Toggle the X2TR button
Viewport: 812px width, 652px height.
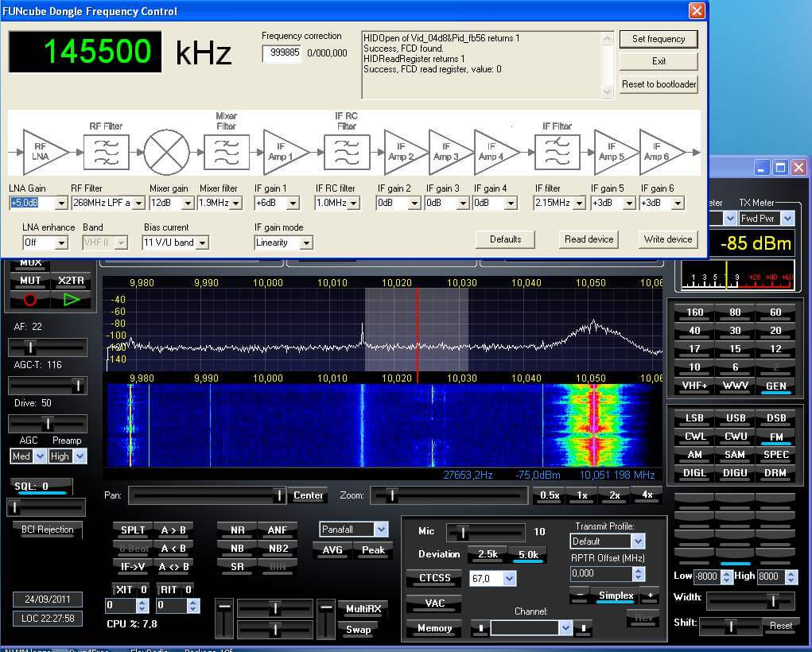click(x=71, y=281)
